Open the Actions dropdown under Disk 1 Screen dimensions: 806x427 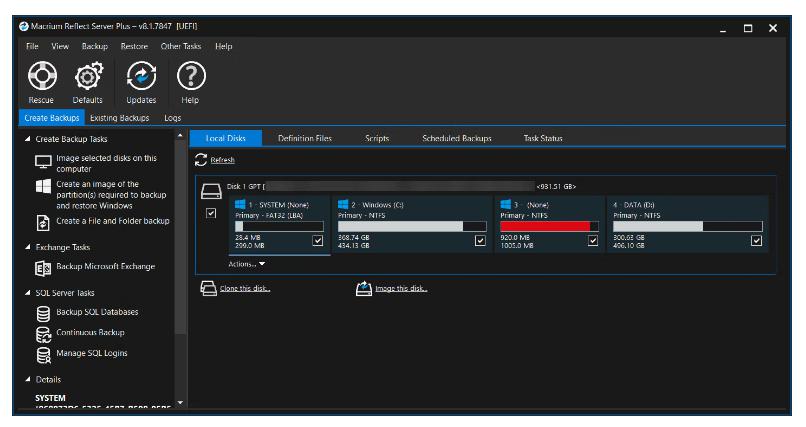245,264
